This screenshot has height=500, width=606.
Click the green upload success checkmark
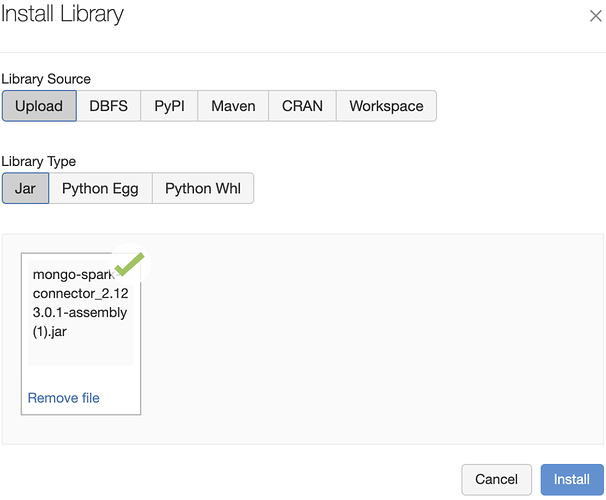pyautogui.click(x=129, y=263)
